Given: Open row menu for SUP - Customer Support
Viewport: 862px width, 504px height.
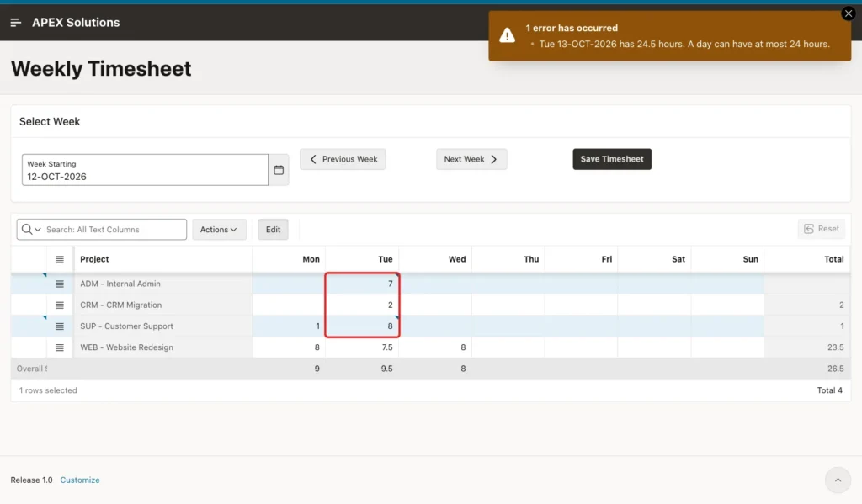Looking at the screenshot, I should (x=60, y=326).
